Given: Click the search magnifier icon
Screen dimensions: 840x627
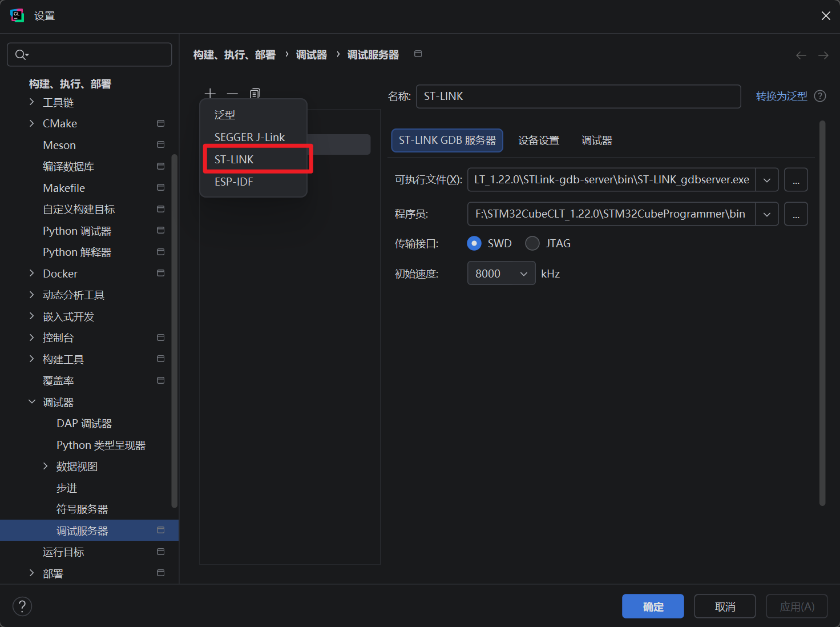Looking at the screenshot, I should [21, 55].
